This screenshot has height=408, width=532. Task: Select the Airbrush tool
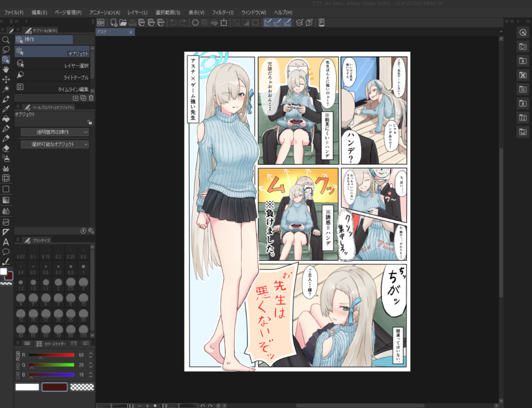coord(6,158)
